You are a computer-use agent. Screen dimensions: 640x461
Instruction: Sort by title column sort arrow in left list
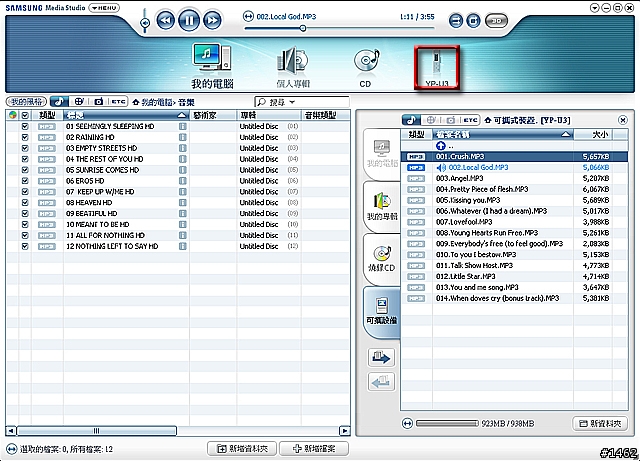[x=182, y=116]
